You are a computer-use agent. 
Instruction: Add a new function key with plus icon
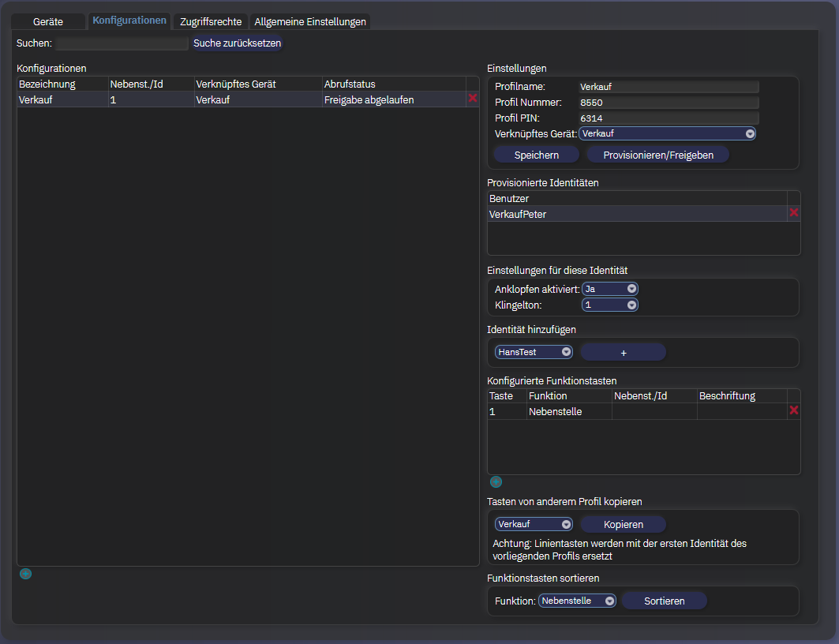tap(496, 482)
